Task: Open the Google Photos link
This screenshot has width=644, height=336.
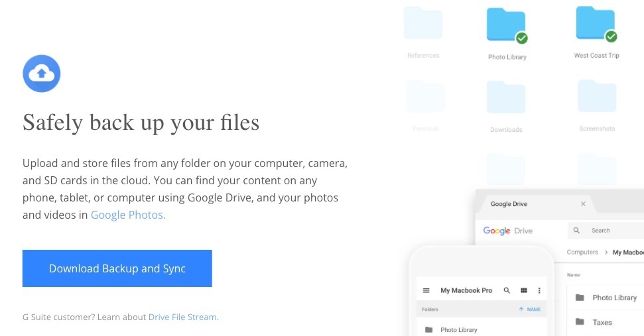Action: tap(128, 215)
